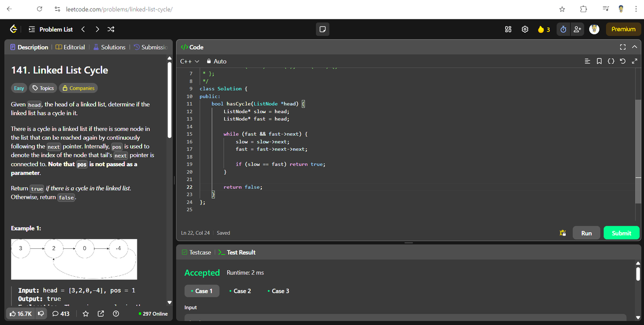Open the Test Result tab
This screenshot has width=644, height=325.
(x=237, y=252)
